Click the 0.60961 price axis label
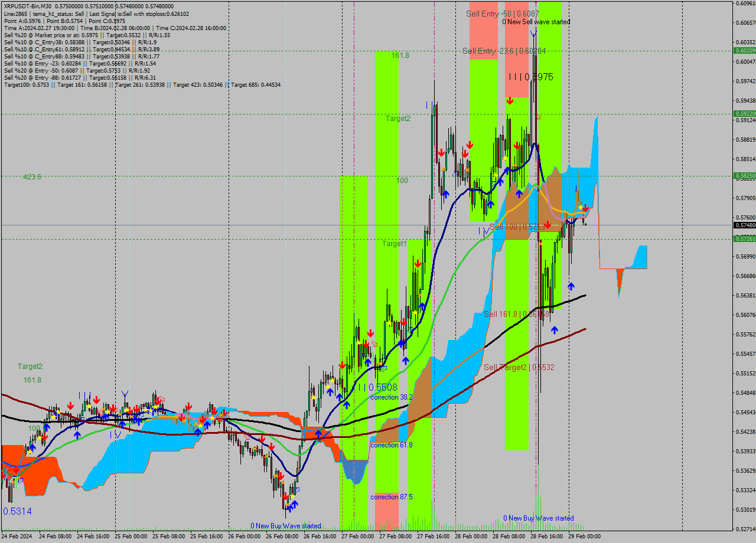The height and width of the screenshot is (543, 756). click(745, 4)
